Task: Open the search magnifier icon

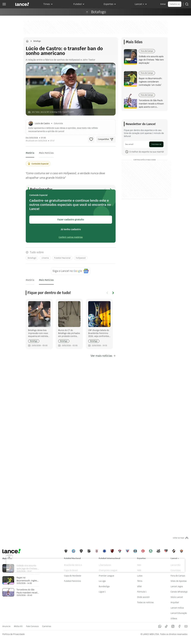Action: [187, 4]
